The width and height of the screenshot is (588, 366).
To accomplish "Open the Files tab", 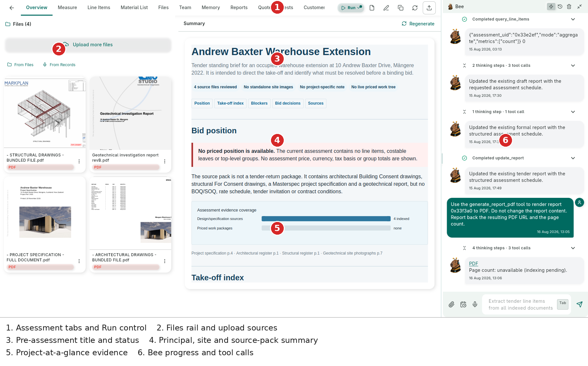I will coord(163,7).
